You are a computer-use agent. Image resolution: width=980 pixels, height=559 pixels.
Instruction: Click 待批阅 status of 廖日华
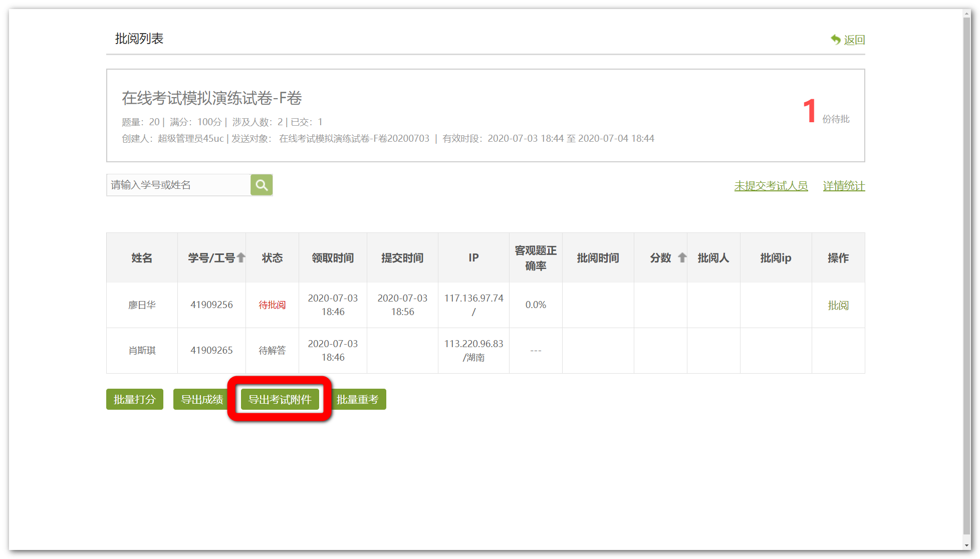tap(272, 305)
